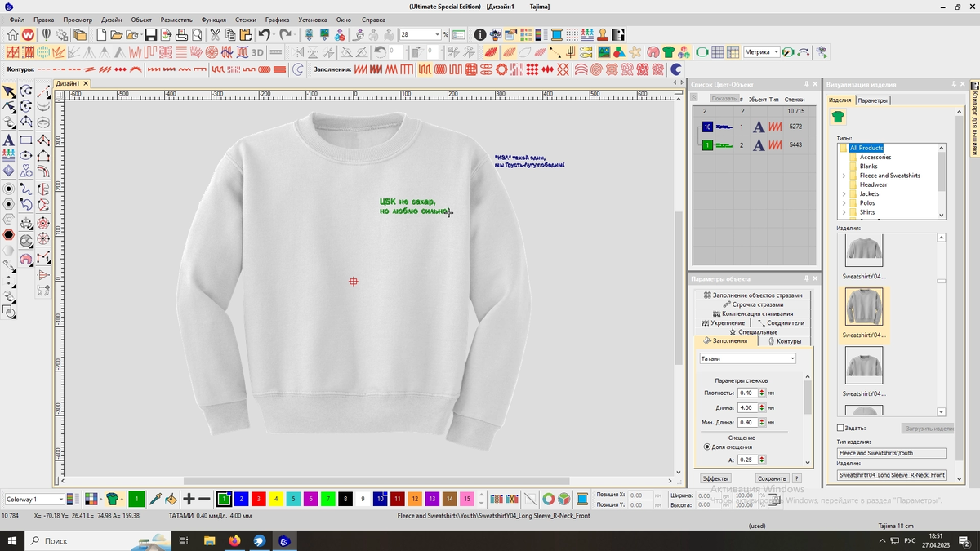Click the Длина value field showing 4.00
The height and width of the screenshot is (551, 980).
[x=747, y=407]
